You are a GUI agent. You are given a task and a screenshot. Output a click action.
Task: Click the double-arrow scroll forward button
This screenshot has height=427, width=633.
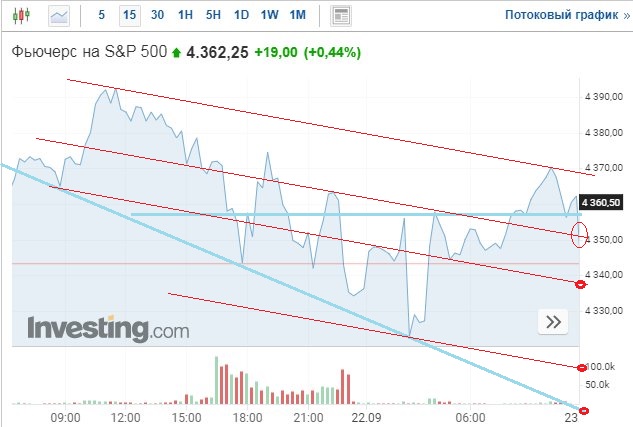pos(553,322)
